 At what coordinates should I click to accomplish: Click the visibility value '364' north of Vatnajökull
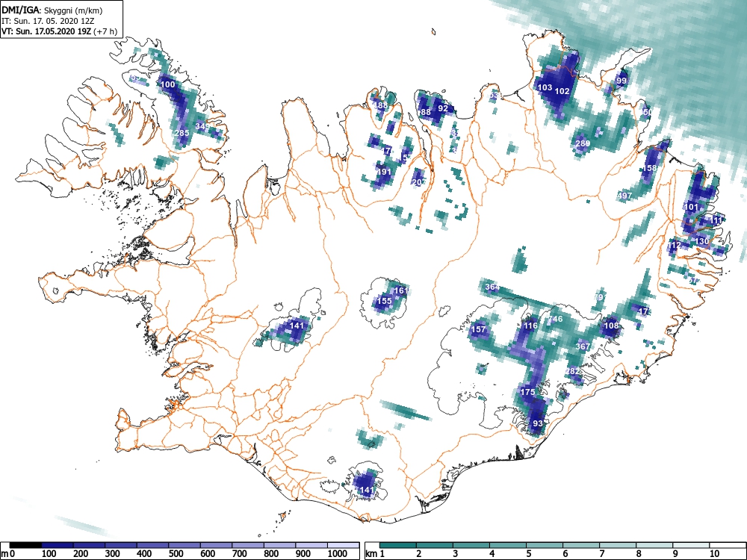(x=492, y=287)
